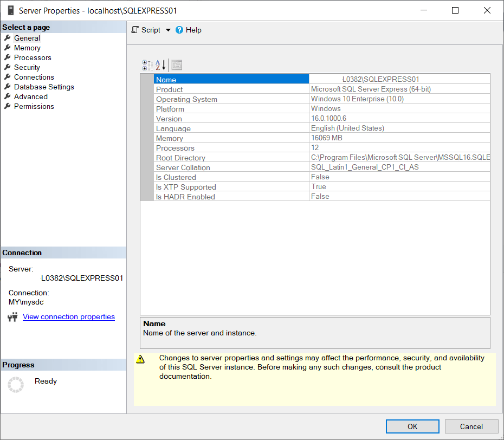Click the progress spinner circle
Image resolution: width=504 pixels, height=440 pixels.
click(16, 384)
